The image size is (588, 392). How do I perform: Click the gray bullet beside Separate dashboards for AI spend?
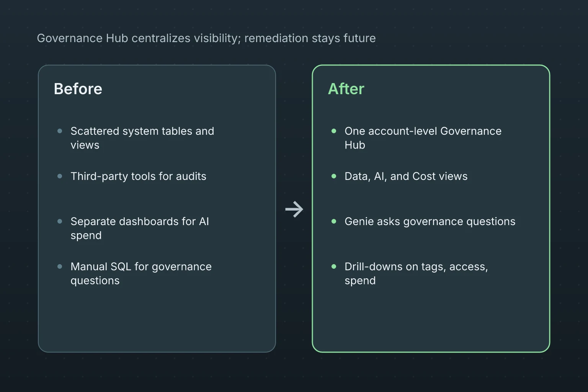(60, 221)
